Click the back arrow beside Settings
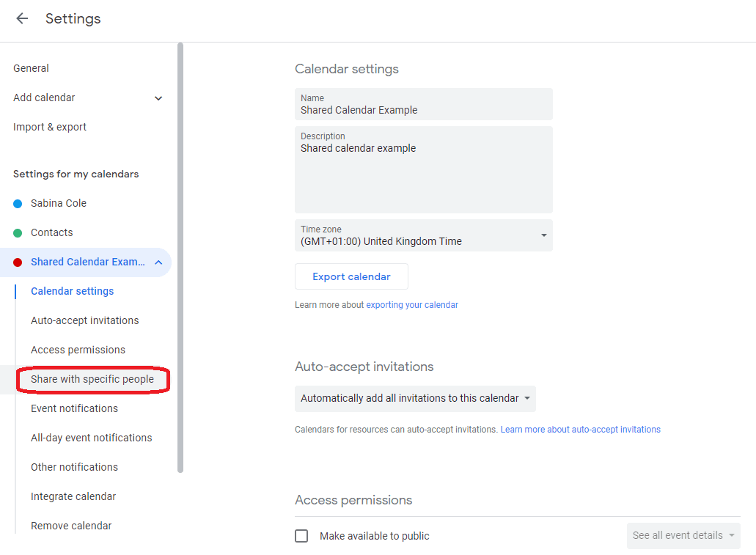 click(22, 19)
